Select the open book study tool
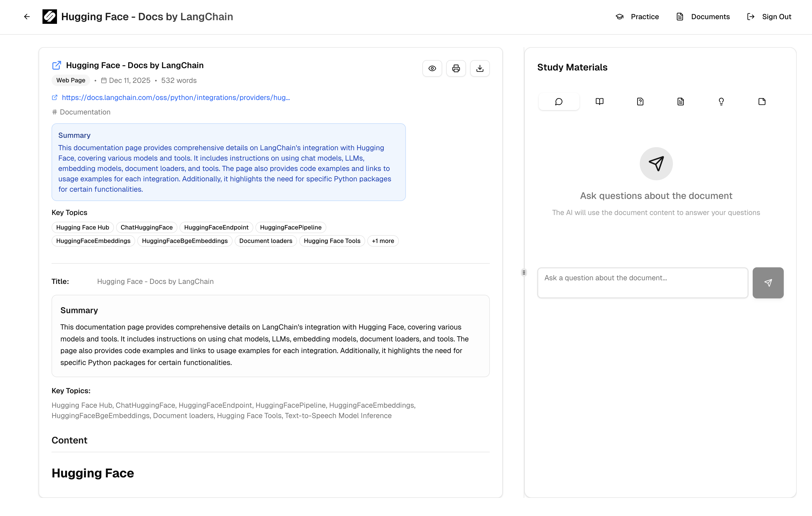812x516 pixels. pos(600,101)
